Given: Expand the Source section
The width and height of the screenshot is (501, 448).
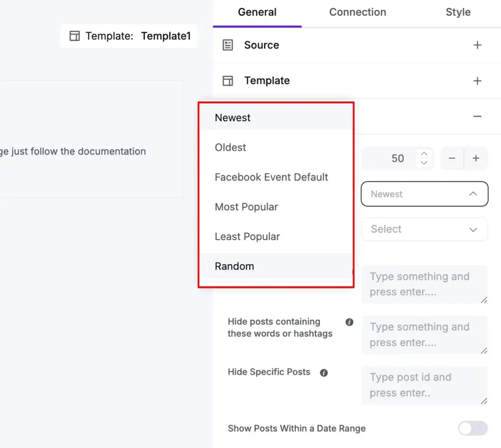Looking at the screenshot, I should click(x=477, y=45).
